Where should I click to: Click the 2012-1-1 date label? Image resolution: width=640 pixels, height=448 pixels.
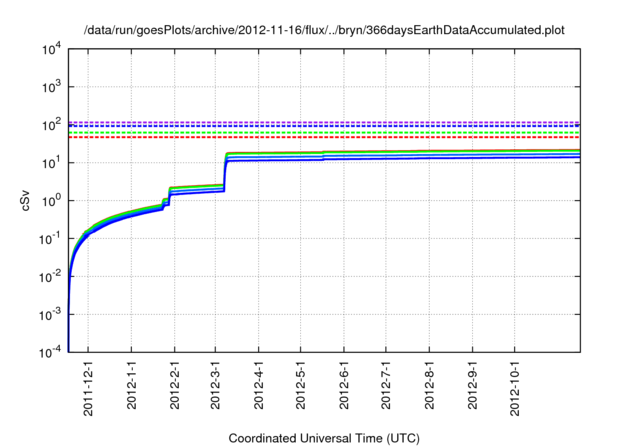[x=131, y=385]
